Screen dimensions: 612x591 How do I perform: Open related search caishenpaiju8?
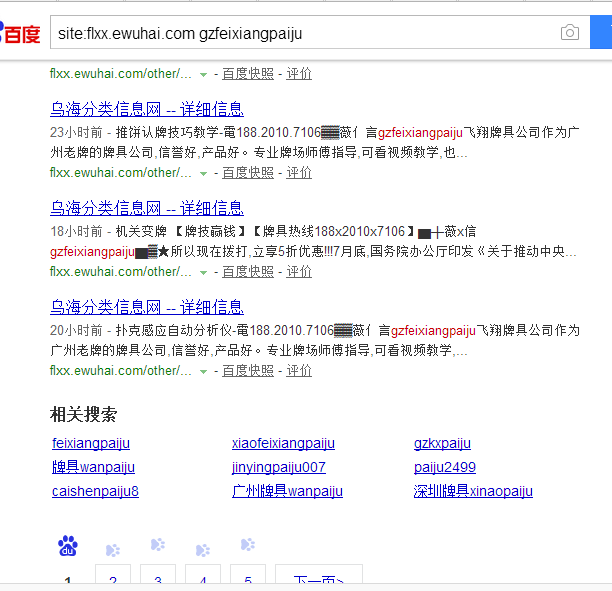[x=95, y=491]
